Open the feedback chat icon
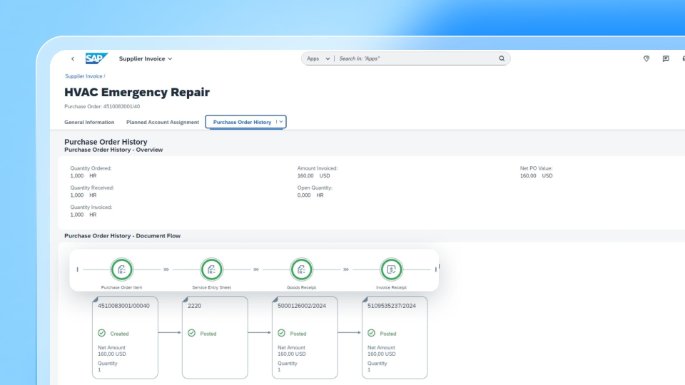The height and width of the screenshot is (385, 685). pos(665,59)
